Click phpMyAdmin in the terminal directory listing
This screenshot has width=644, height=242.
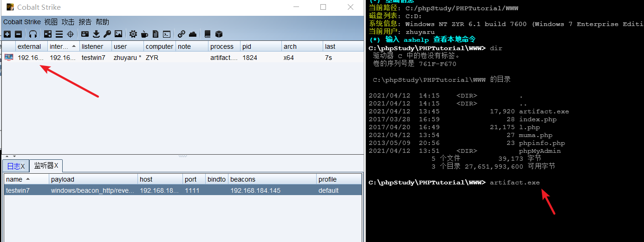pos(540,151)
